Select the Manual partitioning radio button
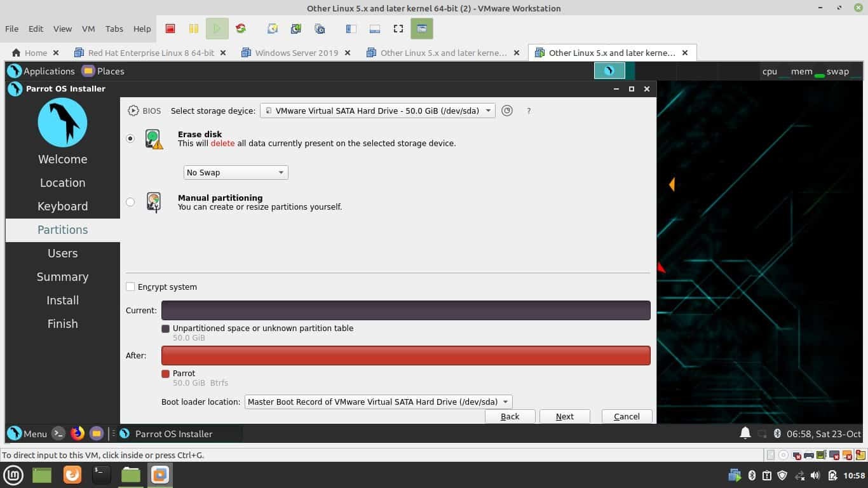868x488 pixels. pyautogui.click(x=130, y=202)
